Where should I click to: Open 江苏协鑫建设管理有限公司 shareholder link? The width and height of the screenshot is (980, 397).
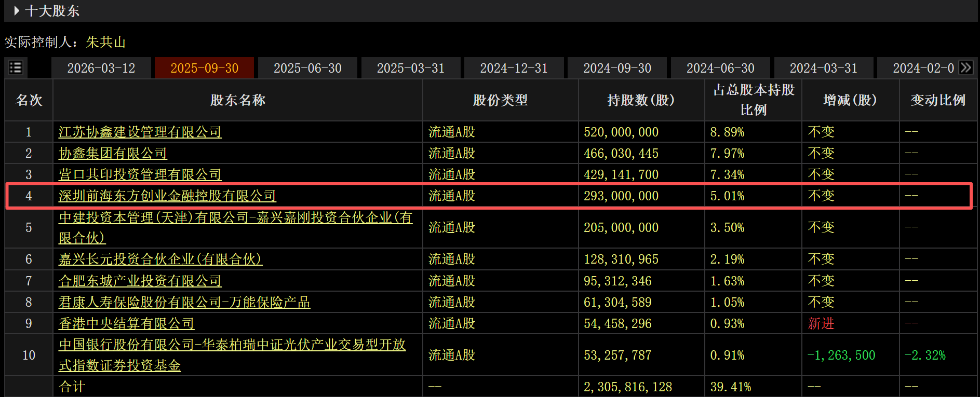pos(140,132)
